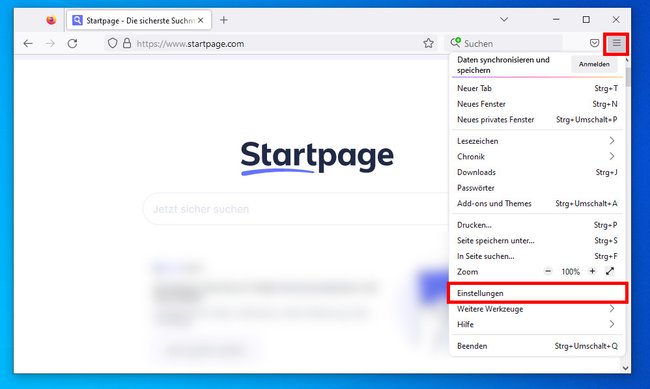
Task: Close the Startpage tab
Action: (x=201, y=20)
